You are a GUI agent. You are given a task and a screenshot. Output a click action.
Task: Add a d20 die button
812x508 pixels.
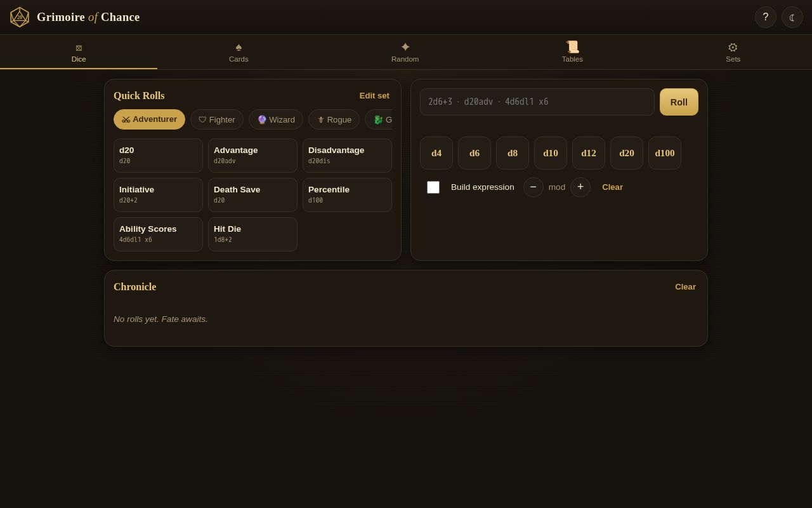point(627,153)
